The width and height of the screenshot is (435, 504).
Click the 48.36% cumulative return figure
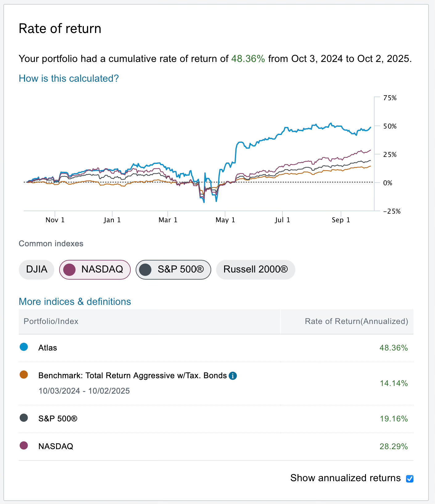click(x=248, y=59)
